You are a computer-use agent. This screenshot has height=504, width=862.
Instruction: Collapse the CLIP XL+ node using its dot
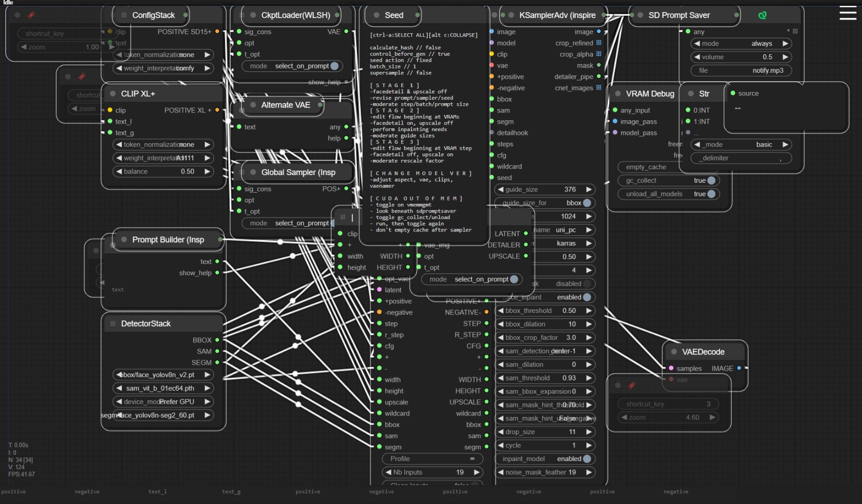tap(112, 93)
